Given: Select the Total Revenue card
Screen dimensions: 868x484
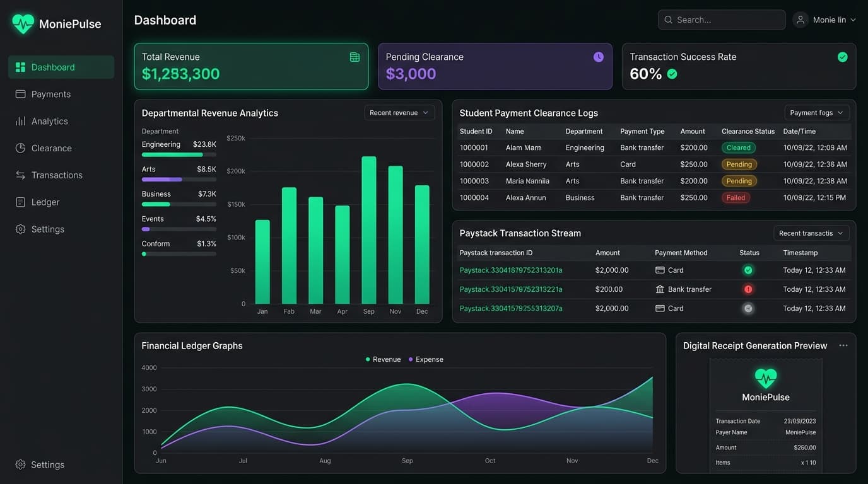Looking at the screenshot, I should click(251, 66).
